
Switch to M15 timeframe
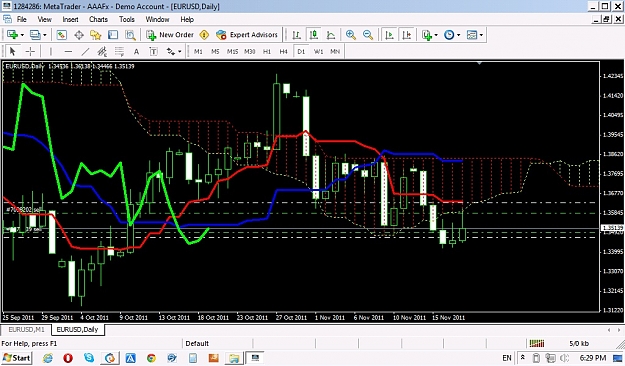[x=232, y=51]
